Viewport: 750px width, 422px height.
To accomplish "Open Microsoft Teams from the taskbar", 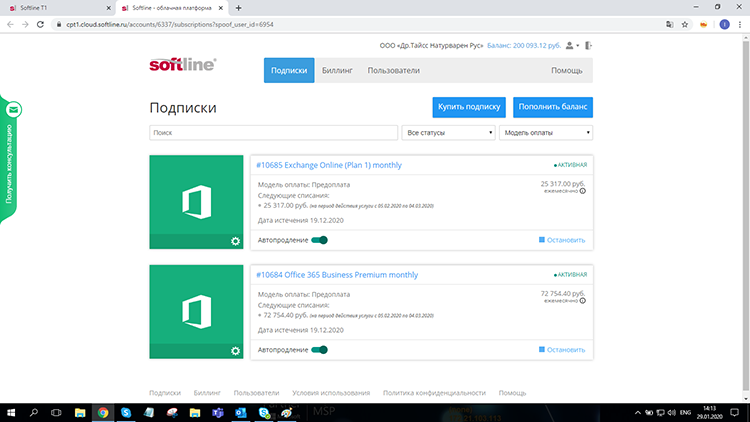I will [218, 412].
